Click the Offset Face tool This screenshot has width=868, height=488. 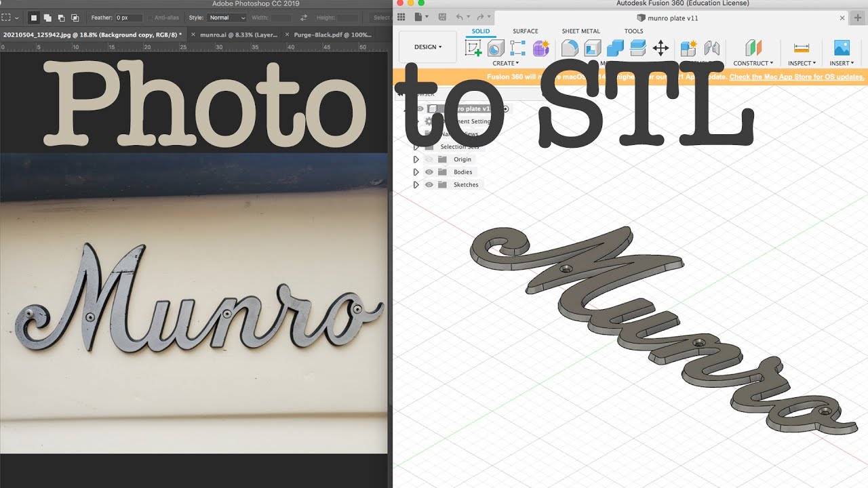(x=637, y=48)
